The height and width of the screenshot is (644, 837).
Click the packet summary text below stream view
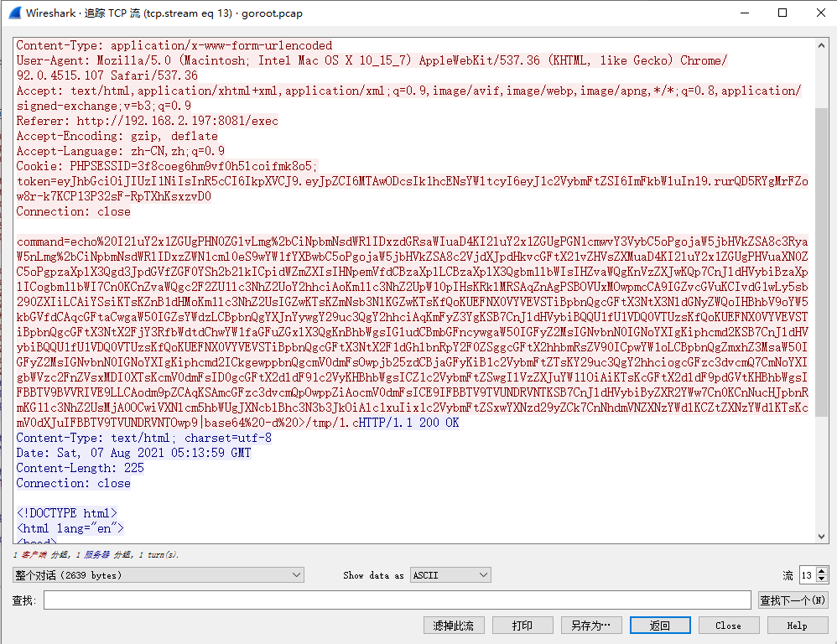96,555
